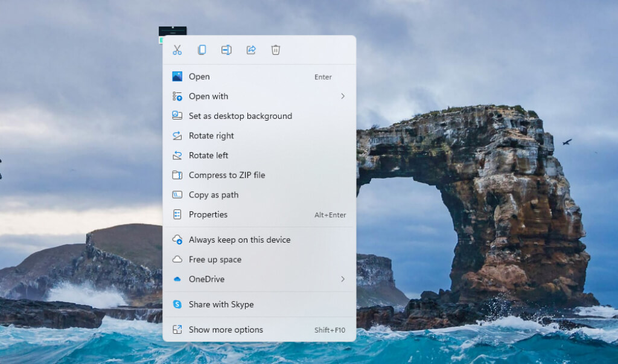Click the cloud icon beside Free up space
Viewport: 618px width, 364px height.
[x=177, y=260]
